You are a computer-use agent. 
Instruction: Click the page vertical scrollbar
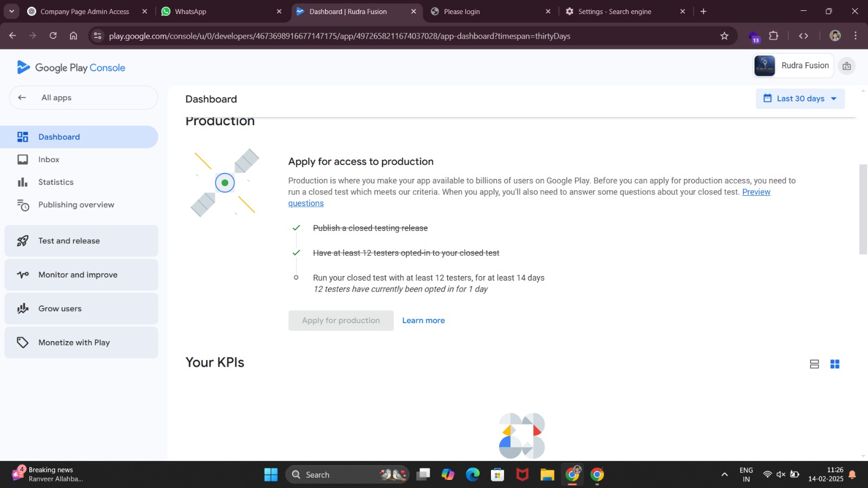[x=863, y=209]
